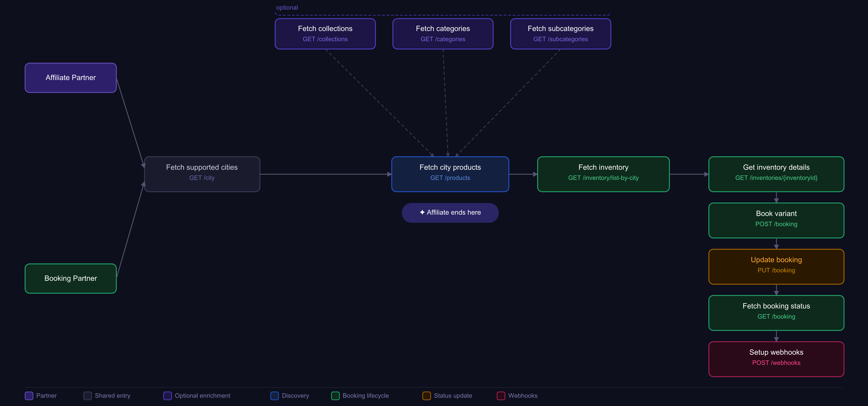The height and width of the screenshot is (406, 868).
Task: Click the Discovery legend swatch
Action: (x=275, y=395)
